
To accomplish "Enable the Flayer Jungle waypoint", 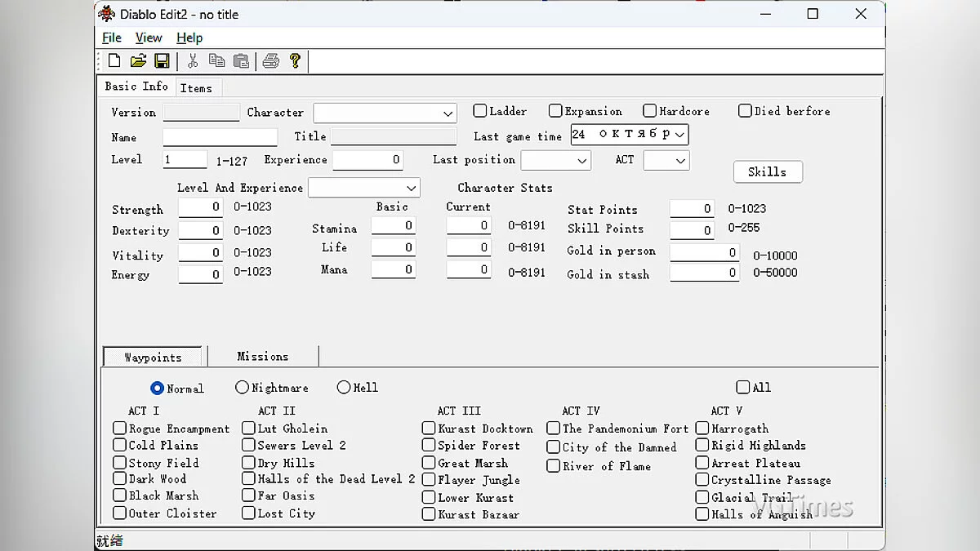I will (x=429, y=479).
